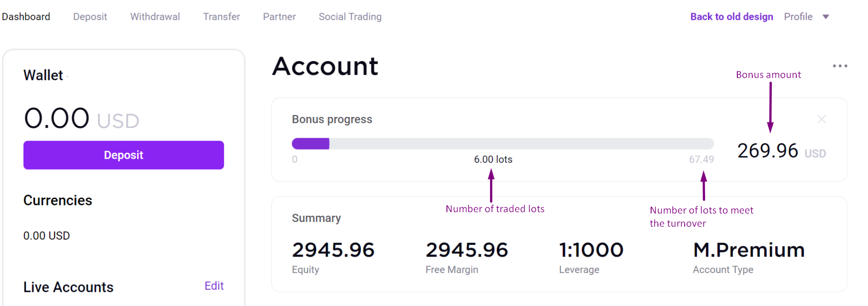The height and width of the screenshot is (306, 868).
Task: Switch to the Deposit tab
Action: [90, 17]
